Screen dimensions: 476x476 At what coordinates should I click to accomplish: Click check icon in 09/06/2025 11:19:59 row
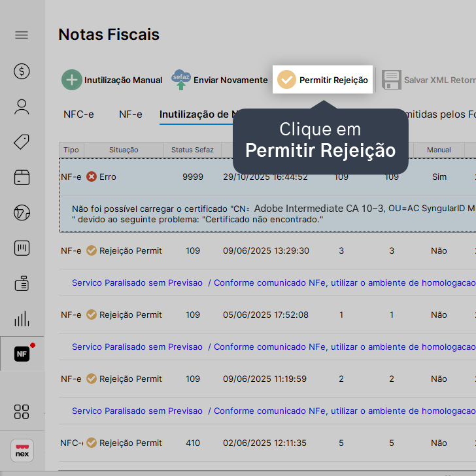[x=92, y=379]
